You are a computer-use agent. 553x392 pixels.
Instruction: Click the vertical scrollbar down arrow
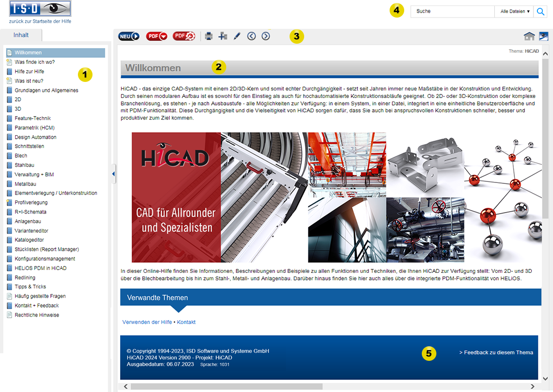coord(545,378)
